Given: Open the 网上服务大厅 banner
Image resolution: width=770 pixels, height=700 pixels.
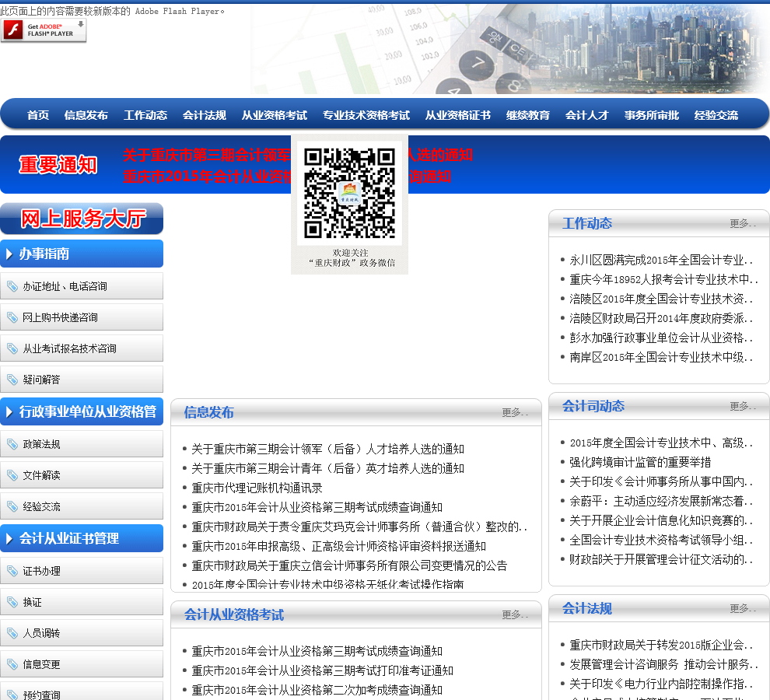Looking at the screenshot, I should click(x=82, y=219).
